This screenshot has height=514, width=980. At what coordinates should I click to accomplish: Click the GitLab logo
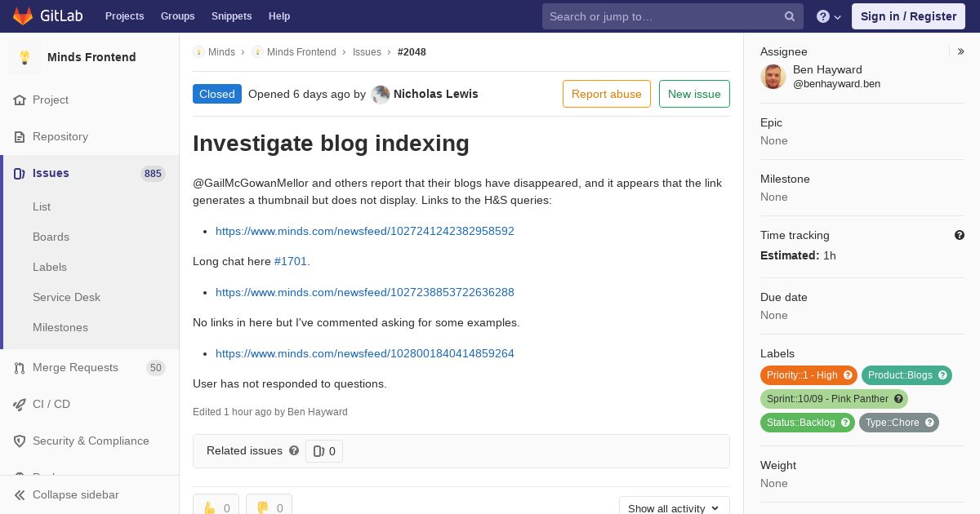coord(47,16)
